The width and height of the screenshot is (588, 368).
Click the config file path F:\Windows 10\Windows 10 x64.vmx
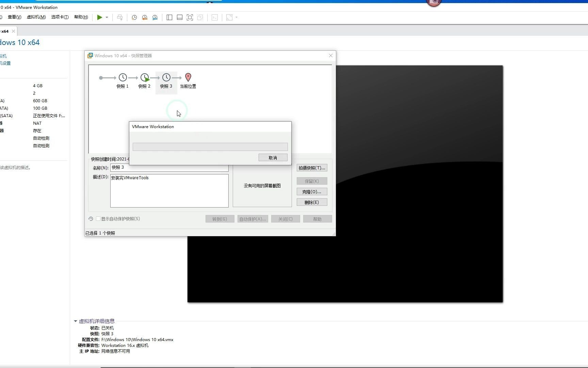pos(137,340)
